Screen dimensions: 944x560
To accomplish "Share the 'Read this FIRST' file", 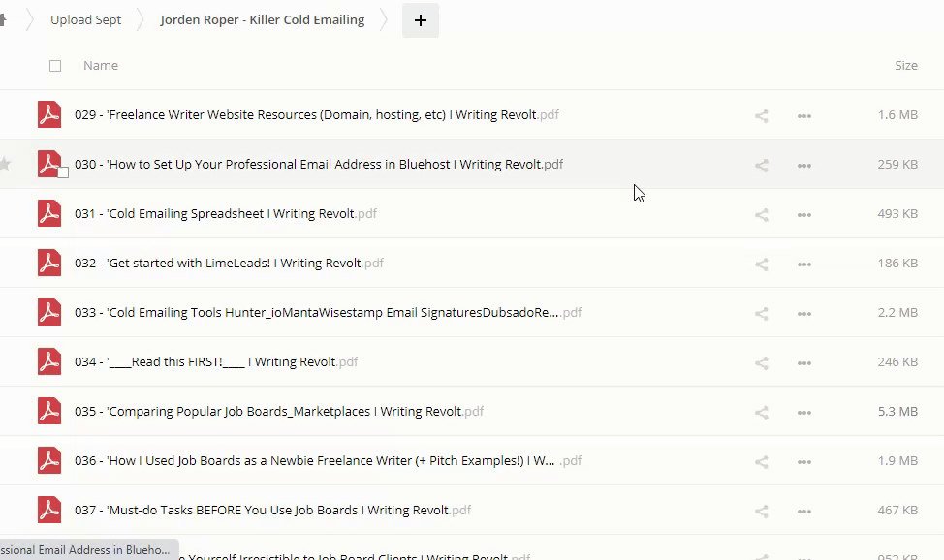I will click(x=761, y=362).
